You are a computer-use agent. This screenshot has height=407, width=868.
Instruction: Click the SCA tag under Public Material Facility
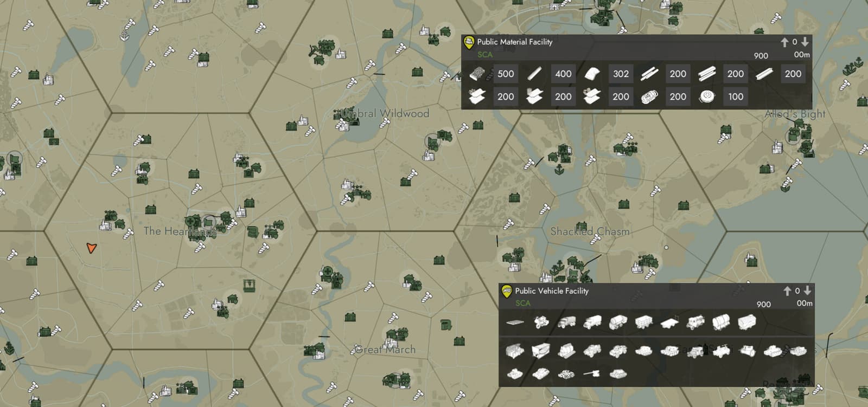point(485,54)
